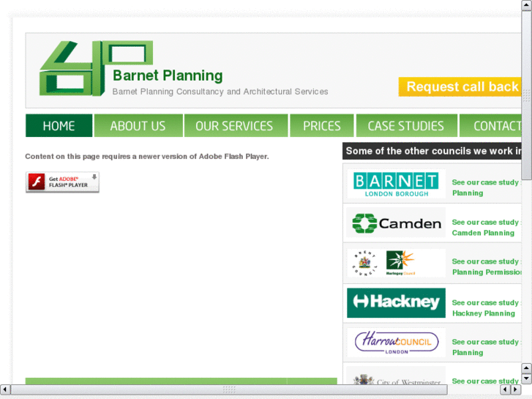Click the Barnet Planning green logo
The height and width of the screenshot is (399, 532).
96,68
